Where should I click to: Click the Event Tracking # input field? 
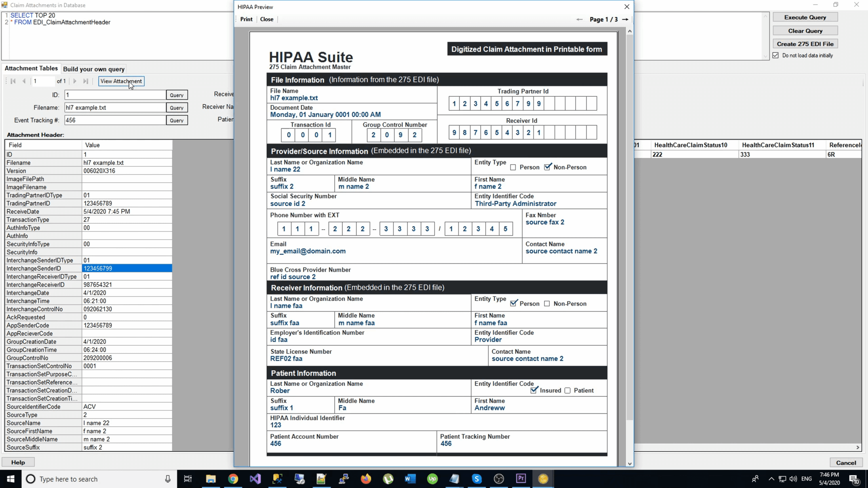click(x=115, y=120)
